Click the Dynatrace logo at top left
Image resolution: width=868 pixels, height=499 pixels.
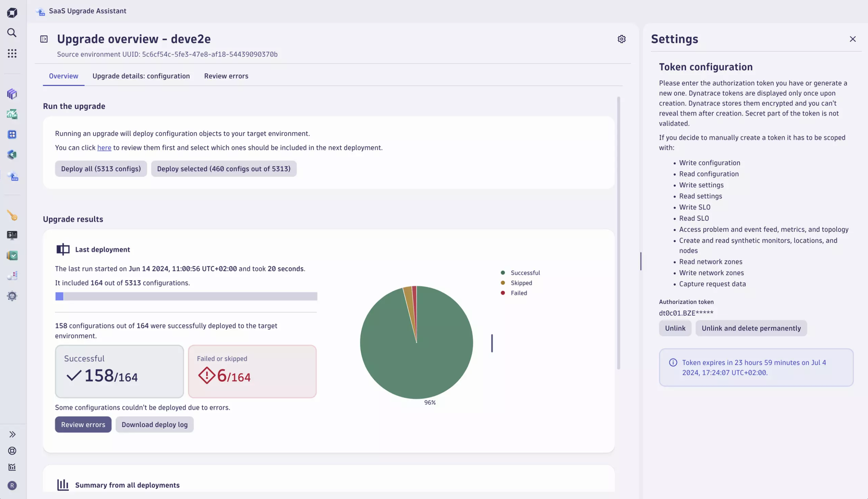point(12,12)
